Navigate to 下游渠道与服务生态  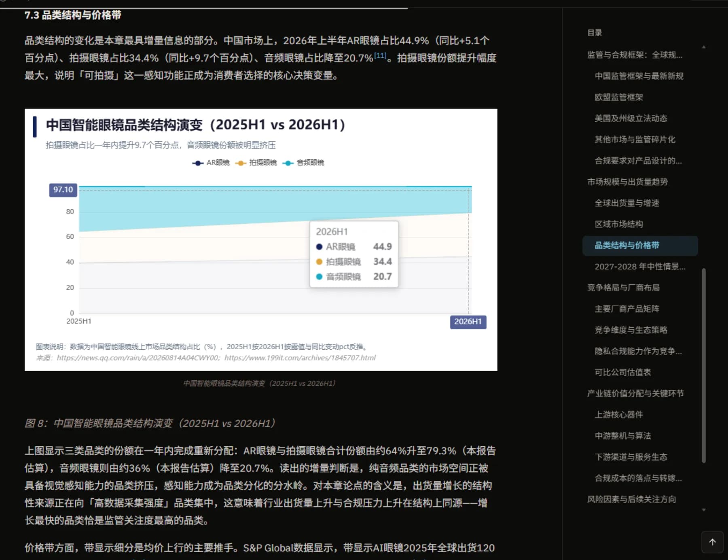[631, 457]
